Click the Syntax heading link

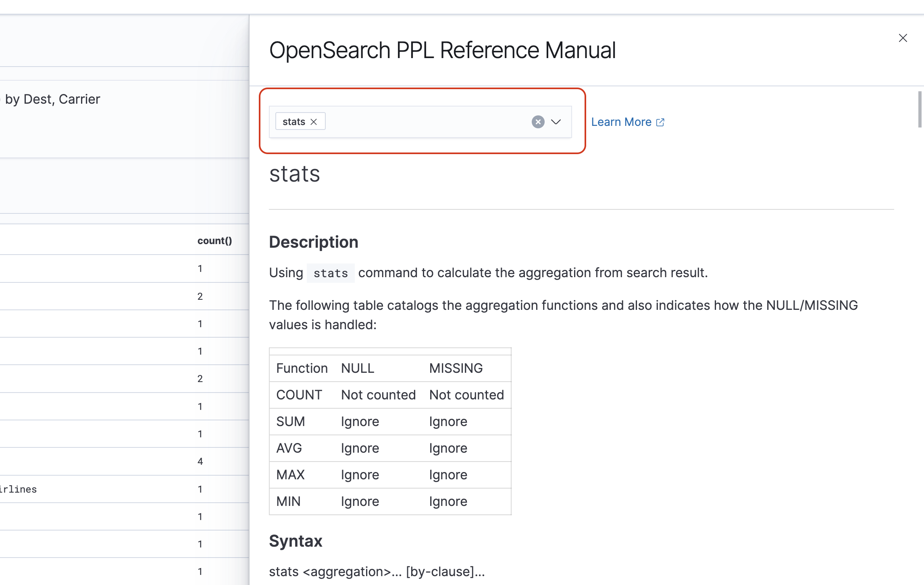tap(296, 541)
